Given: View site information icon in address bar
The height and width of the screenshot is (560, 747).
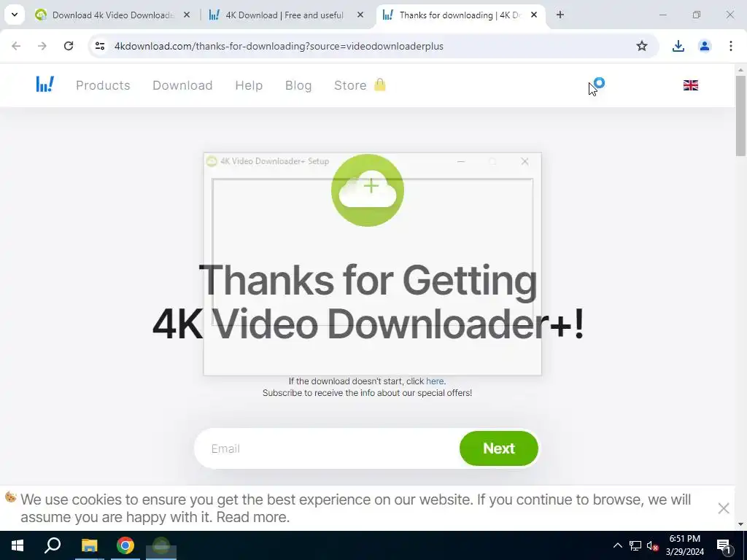Looking at the screenshot, I should [99, 46].
